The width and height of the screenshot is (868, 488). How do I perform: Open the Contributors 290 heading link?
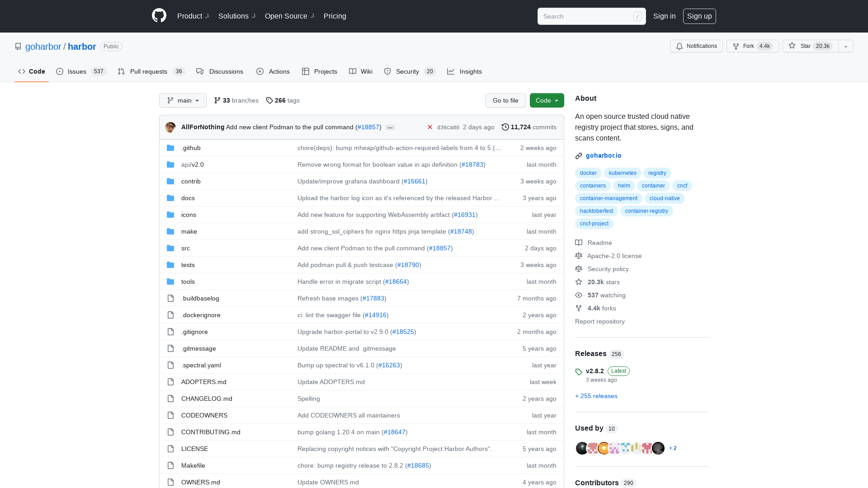[x=605, y=483]
